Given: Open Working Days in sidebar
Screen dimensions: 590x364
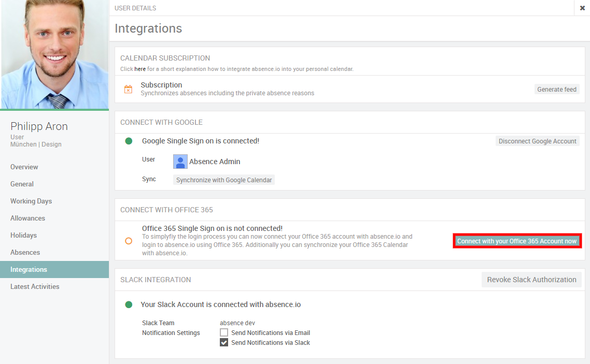Looking at the screenshot, I should (x=31, y=201).
